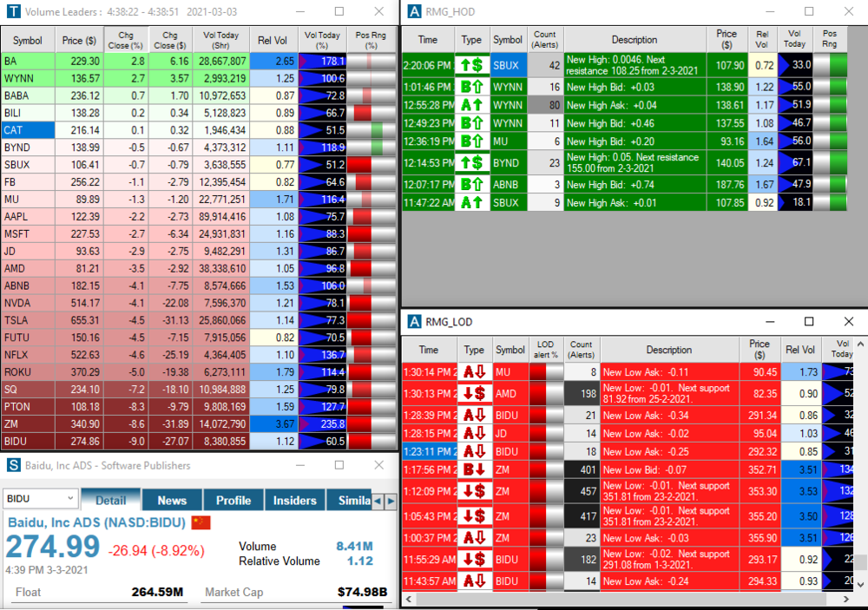Sort Volume Leaders by the Rel Vol column header
This screenshot has width=868, height=610.
[x=273, y=40]
